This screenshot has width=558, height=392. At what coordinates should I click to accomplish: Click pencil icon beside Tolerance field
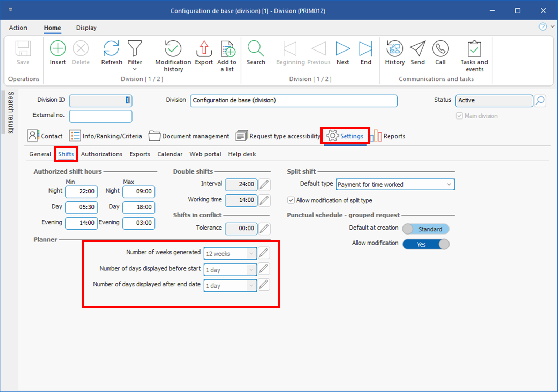tap(264, 229)
